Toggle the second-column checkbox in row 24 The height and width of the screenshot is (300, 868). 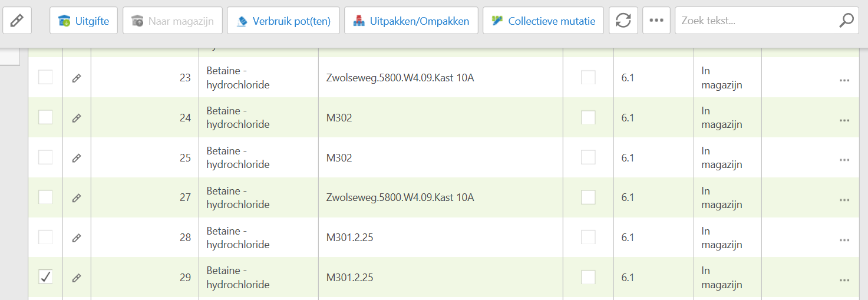click(588, 117)
